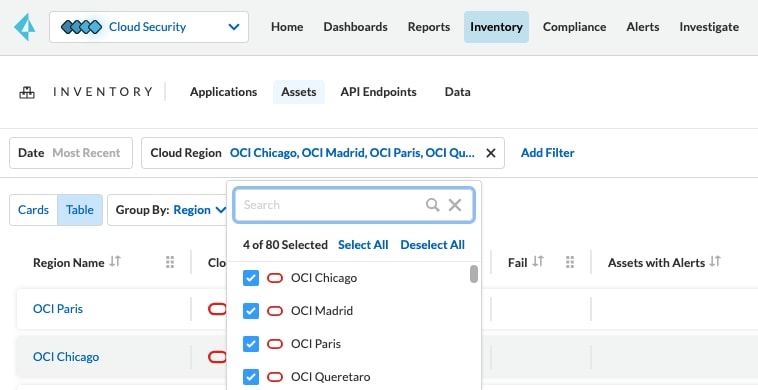Uncheck the OCI Queretaro checkbox
The width and height of the screenshot is (758, 390).
(x=251, y=376)
